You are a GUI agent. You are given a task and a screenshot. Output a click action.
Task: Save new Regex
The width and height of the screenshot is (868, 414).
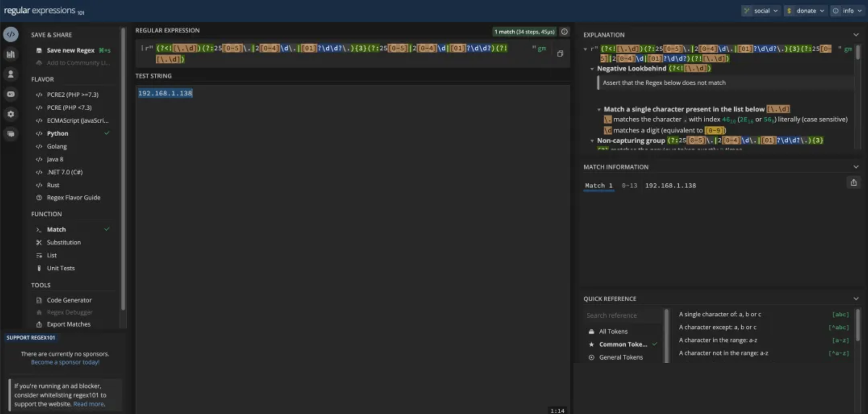70,51
